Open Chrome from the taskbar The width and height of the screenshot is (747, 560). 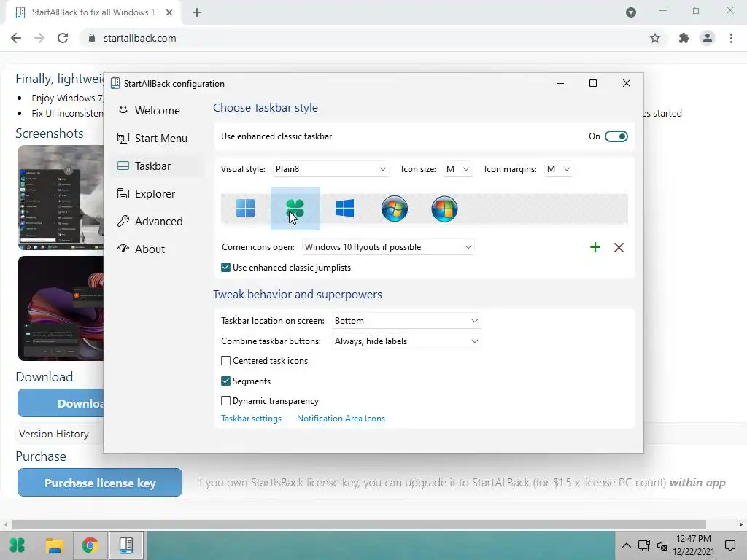[90, 545]
